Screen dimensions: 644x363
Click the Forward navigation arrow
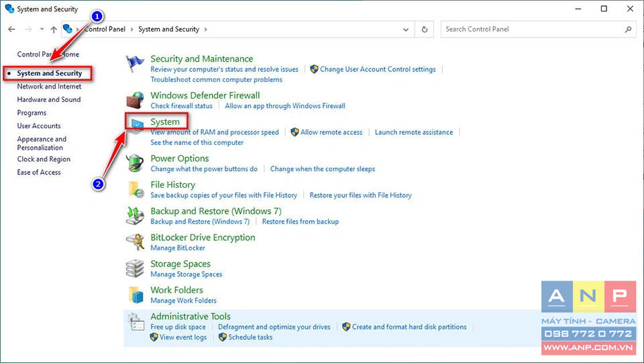click(x=28, y=29)
